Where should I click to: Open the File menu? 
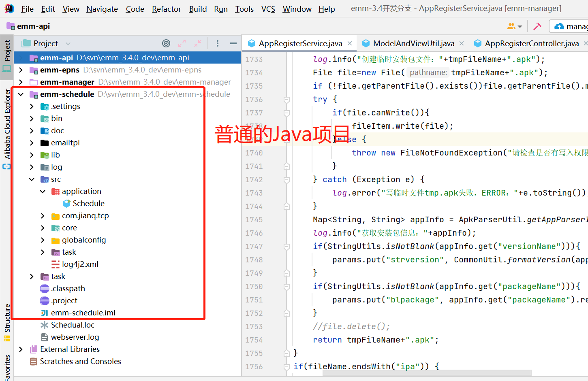click(x=28, y=9)
